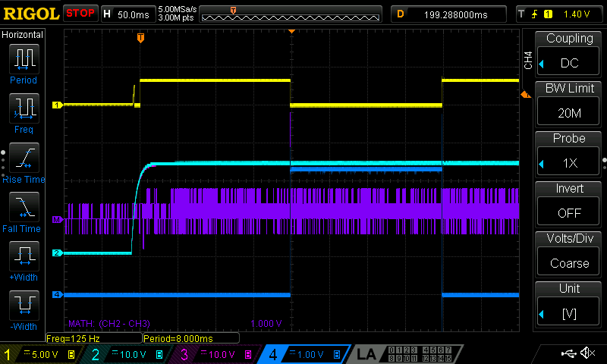
Task: Click the LA digital channels 0-15 indicator
Action: [x=420, y=354]
